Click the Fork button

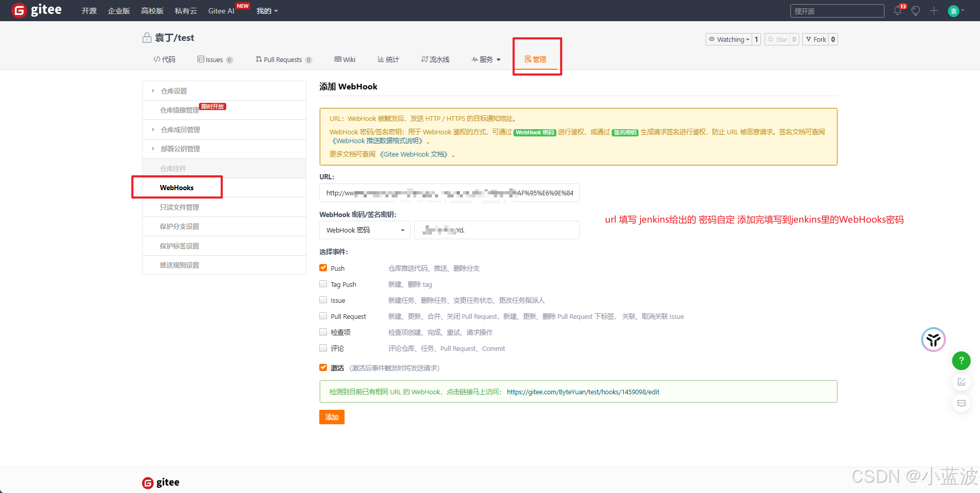coord(816,39)
